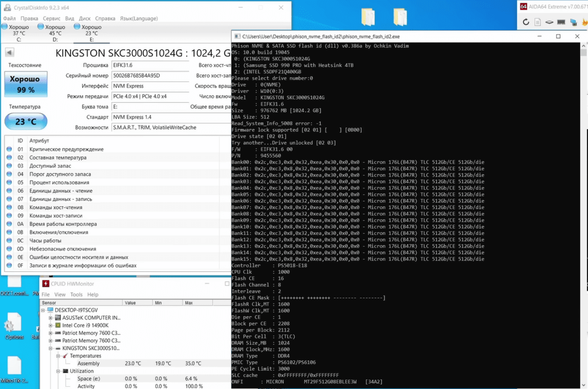Click the Атрибут column header
This screenshot has width=588, height=389.
pyautogui.click(x=123, y=141)
